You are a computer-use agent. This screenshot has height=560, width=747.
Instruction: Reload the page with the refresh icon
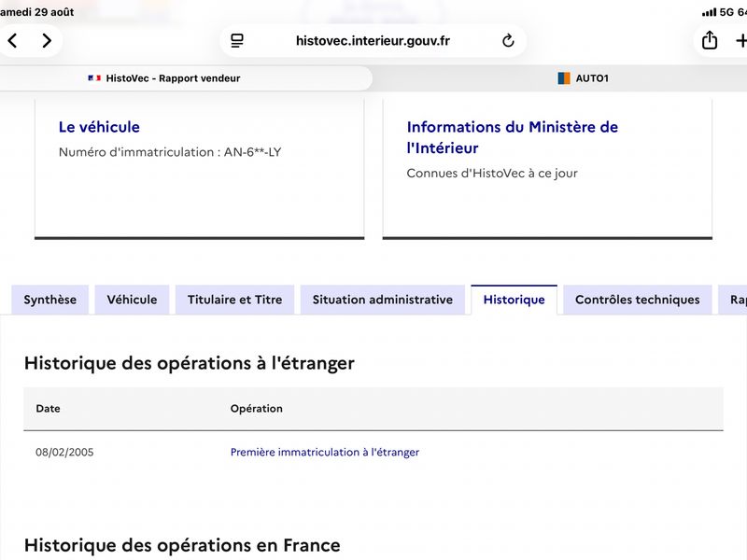pyautogui.click(x=508, y=41)
